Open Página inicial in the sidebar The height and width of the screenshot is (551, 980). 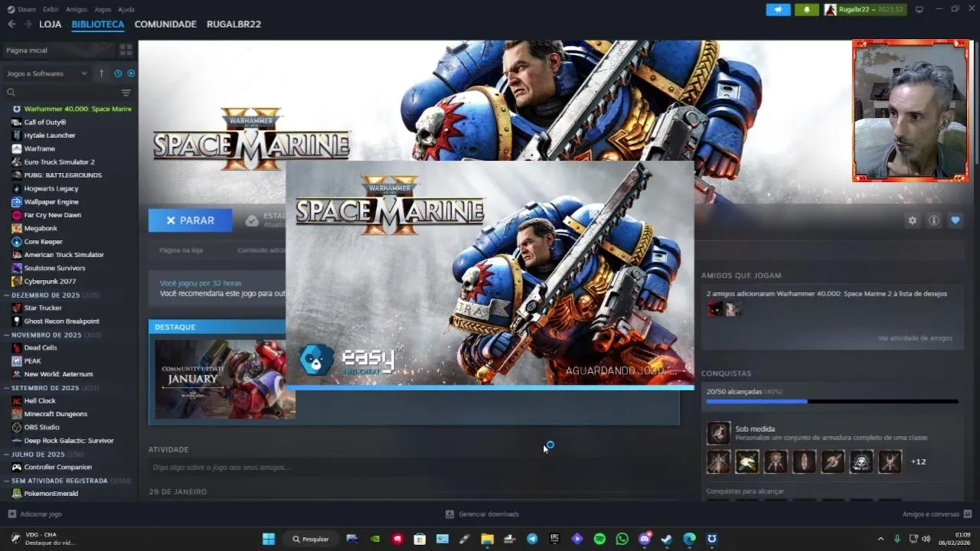coord(57,50)
